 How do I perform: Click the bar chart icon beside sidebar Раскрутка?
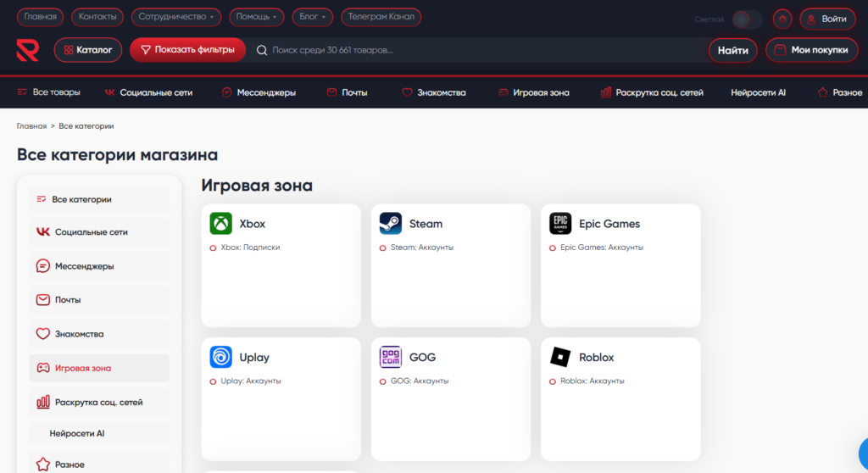coord(42,402)
